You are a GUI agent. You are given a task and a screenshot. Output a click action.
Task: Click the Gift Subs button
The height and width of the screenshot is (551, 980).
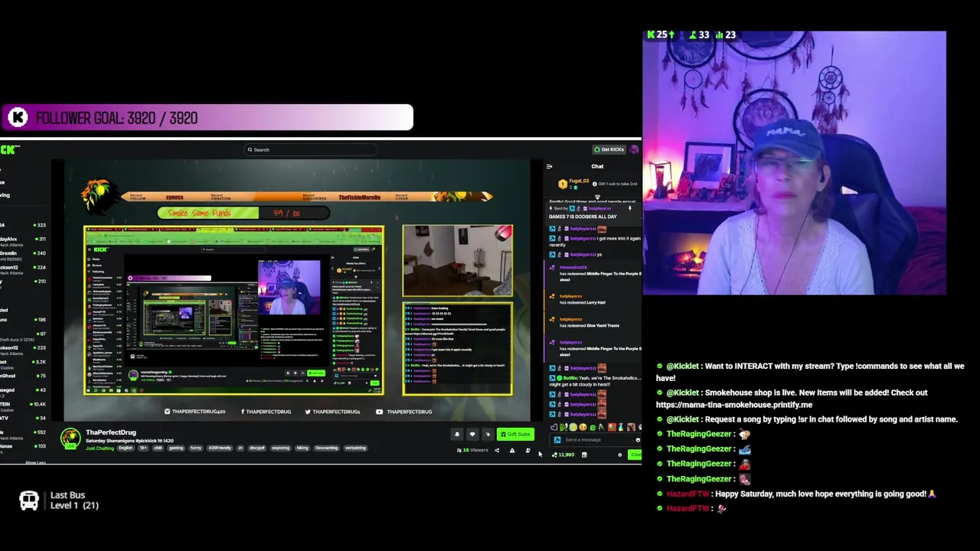pos(515,434)
